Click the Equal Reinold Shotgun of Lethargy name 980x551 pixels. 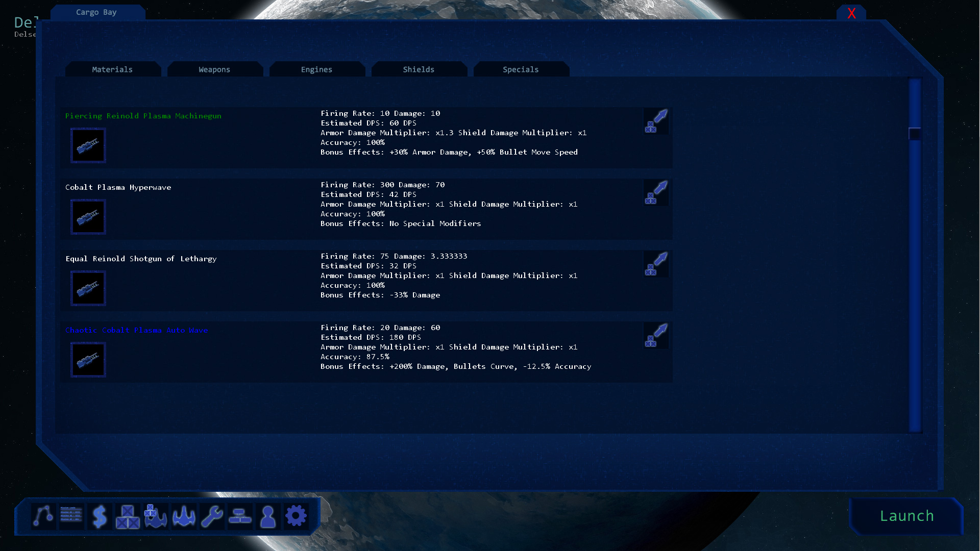point(141,259)
